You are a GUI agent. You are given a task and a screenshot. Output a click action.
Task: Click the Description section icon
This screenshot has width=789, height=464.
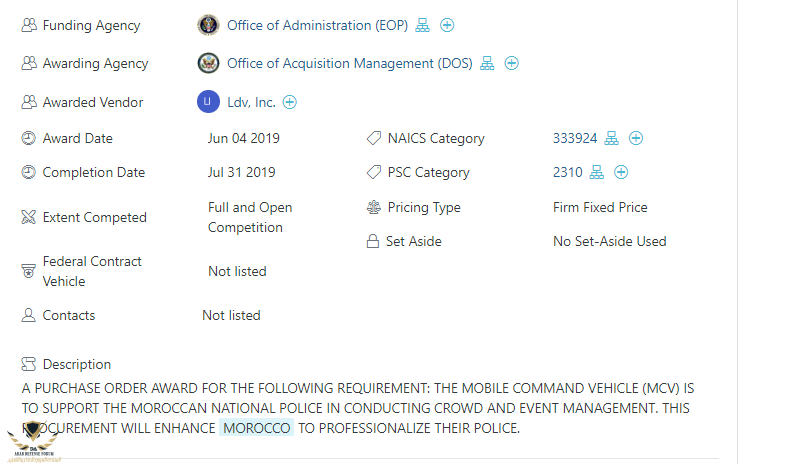[x=29, y=364]
